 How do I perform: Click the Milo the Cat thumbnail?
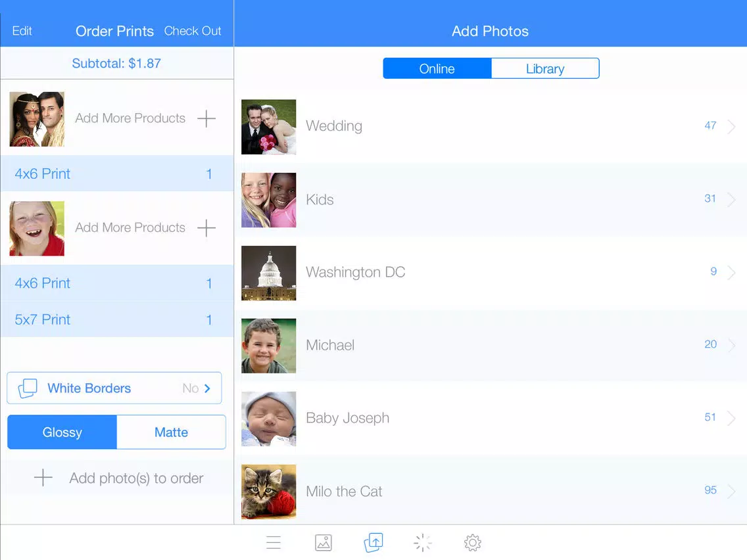269,492
